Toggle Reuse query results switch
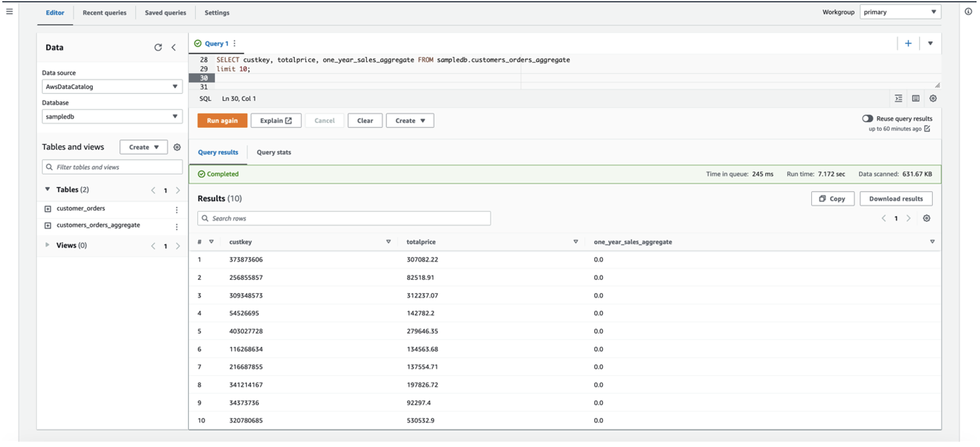980x447 pixels. pos(867,119)
